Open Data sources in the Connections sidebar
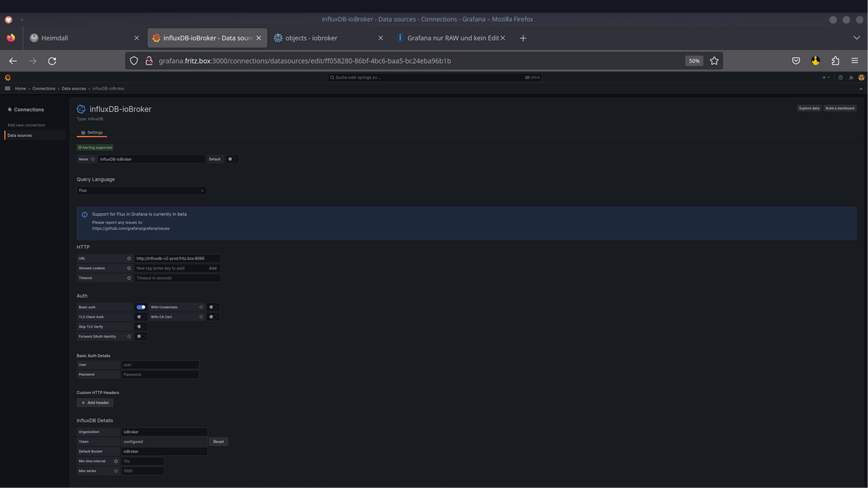Image resolution: width=868 pixels, height=488 pixels. tap(35, 135)
